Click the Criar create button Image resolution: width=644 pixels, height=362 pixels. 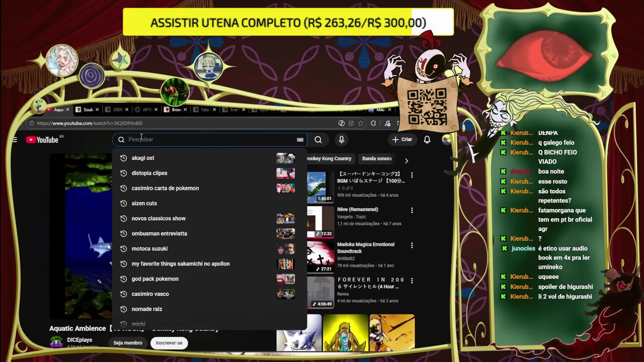click(402, 139)
